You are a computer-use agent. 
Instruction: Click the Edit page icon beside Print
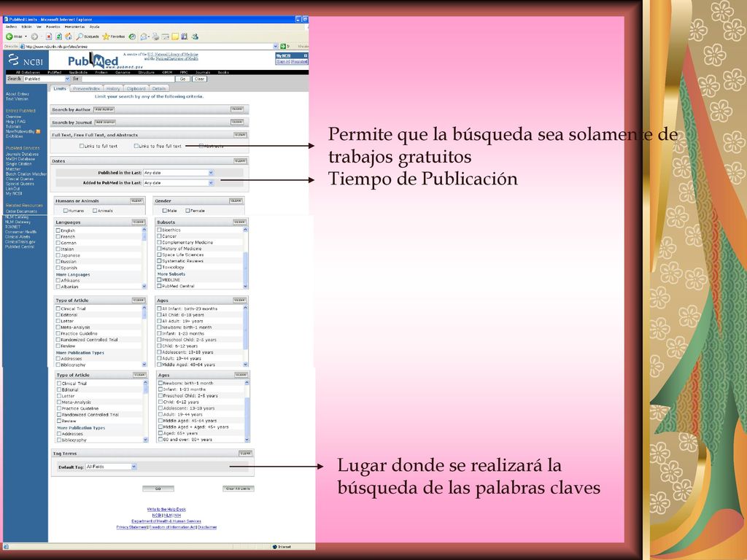coord(166,36)
